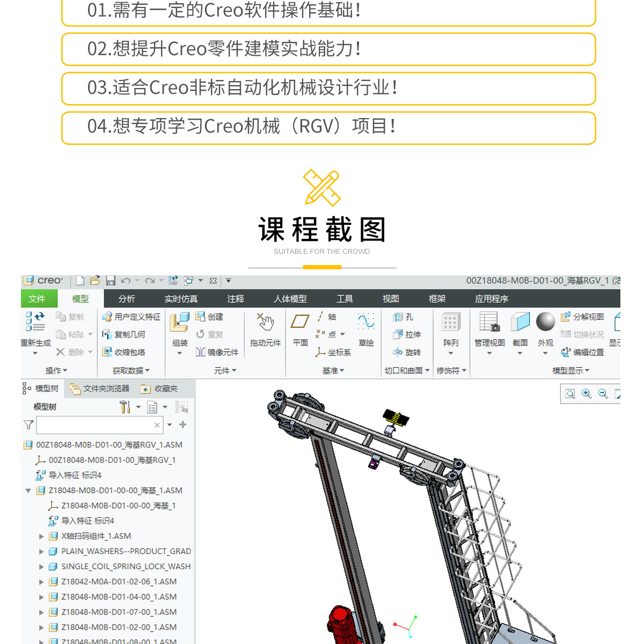Expand the Model Display (模型显示) dropdown
Image resolution: width=644 pixels, height=644 pixels.
click(571, 370)
